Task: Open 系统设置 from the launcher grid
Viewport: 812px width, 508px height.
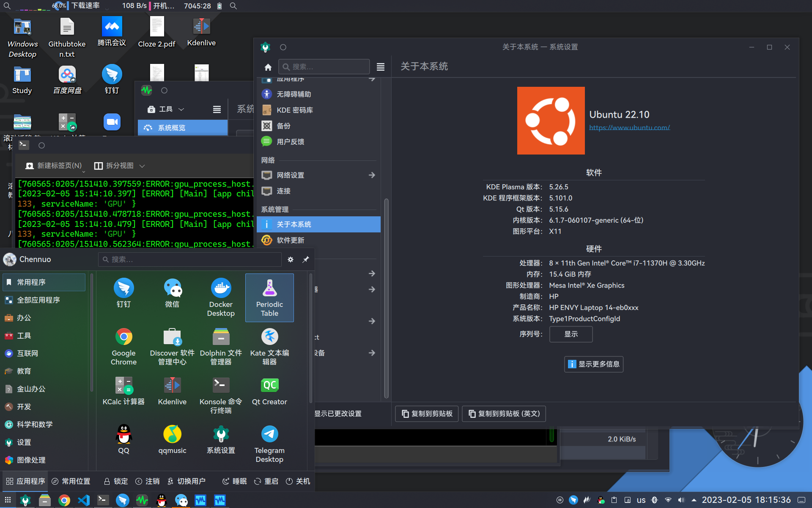Action: point(221,440)
